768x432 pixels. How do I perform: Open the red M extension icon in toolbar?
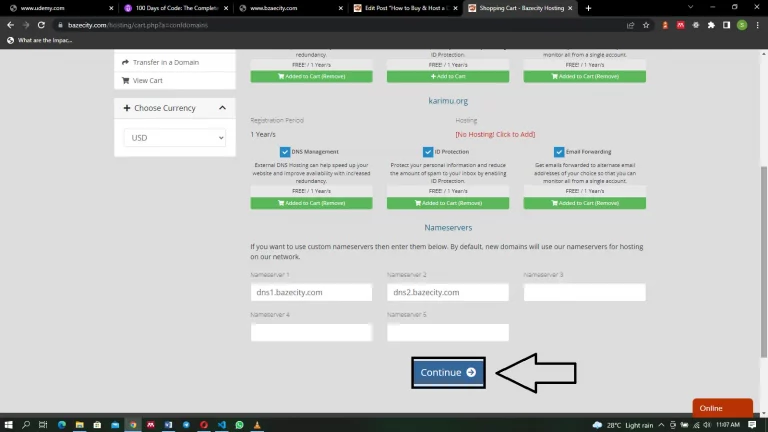[680, 25]
